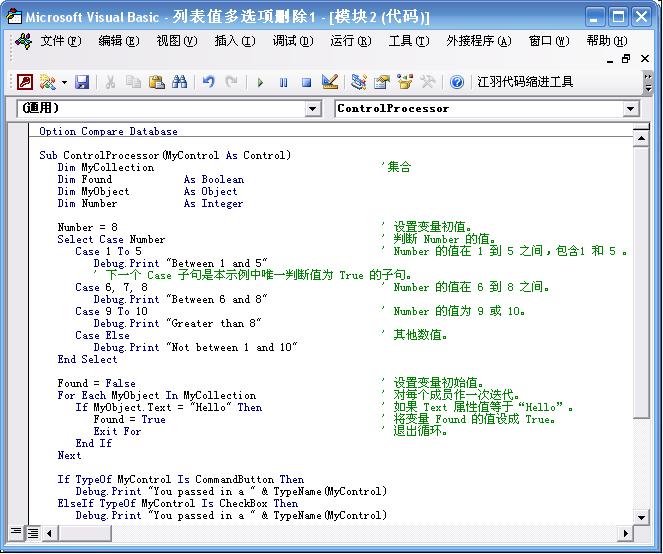Image resolution: width=663 pixels, height=554 pixels.
Task: Run the Sub with the play icon
Action: tap(260, 82)
